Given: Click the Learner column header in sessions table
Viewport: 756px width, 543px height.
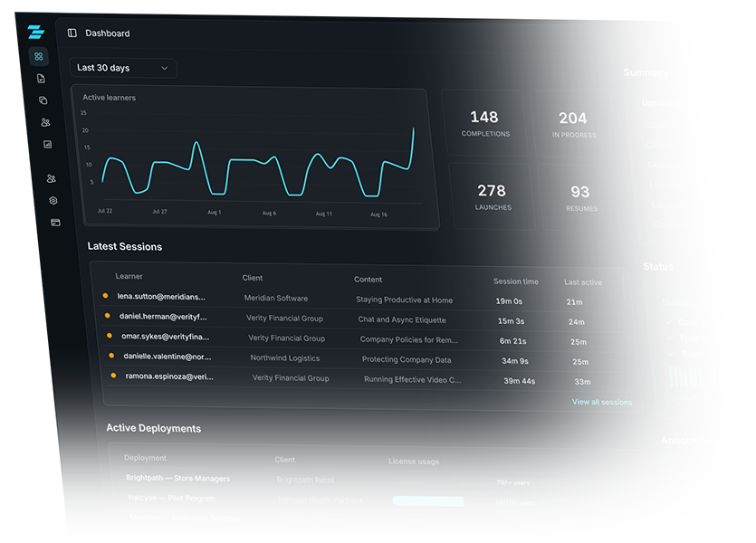Looking at the screenshot, I should 129,276.
